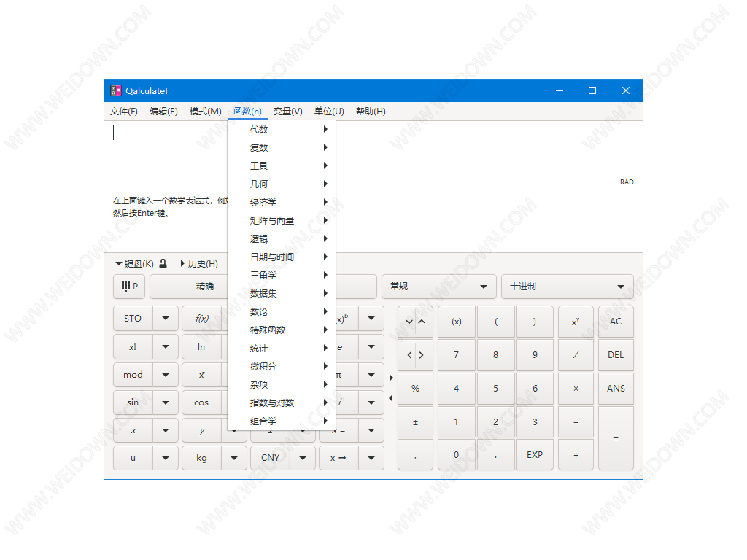This screenshot has height=560, width=747.
Task: Open 常规 number format combo box
Action: pos(438,286)
